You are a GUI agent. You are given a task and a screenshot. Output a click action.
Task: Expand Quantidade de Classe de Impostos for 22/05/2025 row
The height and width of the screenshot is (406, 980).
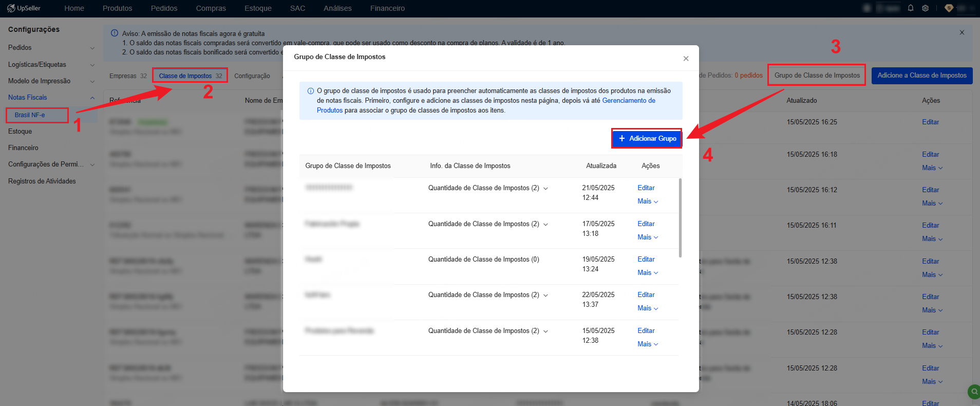point(545,296)
